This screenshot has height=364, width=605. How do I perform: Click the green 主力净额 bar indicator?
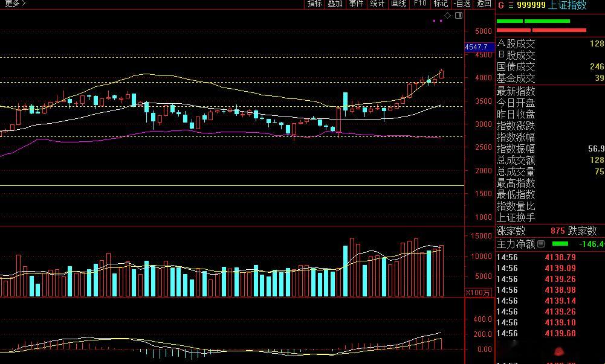click(560, 244)
